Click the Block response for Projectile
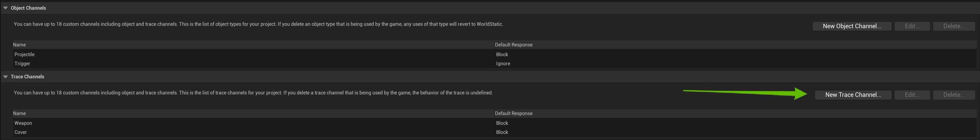This screenshot has height=140, width=980. point(502,55)
